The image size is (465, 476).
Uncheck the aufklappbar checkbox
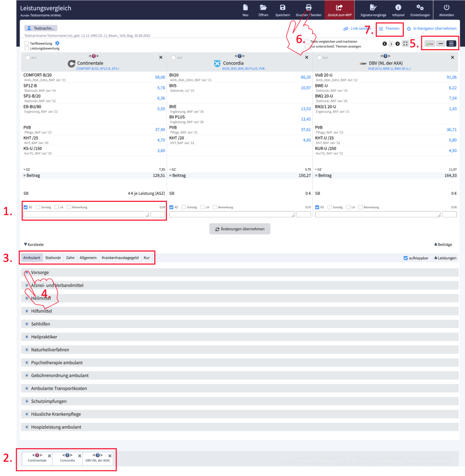tap(406, 258)
